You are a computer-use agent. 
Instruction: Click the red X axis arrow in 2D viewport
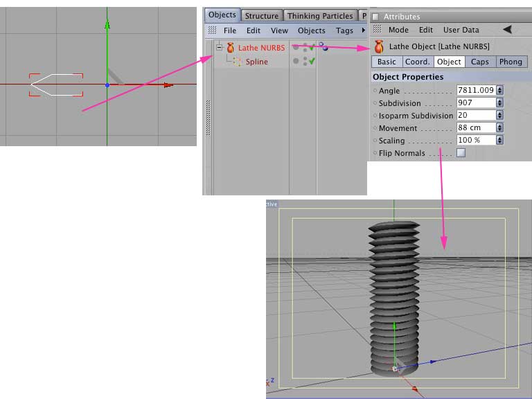[168, 85]
